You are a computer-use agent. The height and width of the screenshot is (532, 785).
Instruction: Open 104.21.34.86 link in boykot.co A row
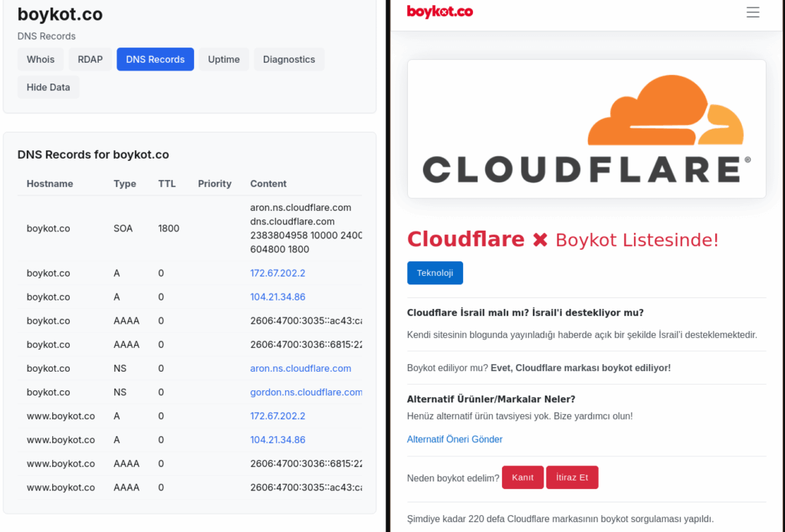tap(278, 297)
